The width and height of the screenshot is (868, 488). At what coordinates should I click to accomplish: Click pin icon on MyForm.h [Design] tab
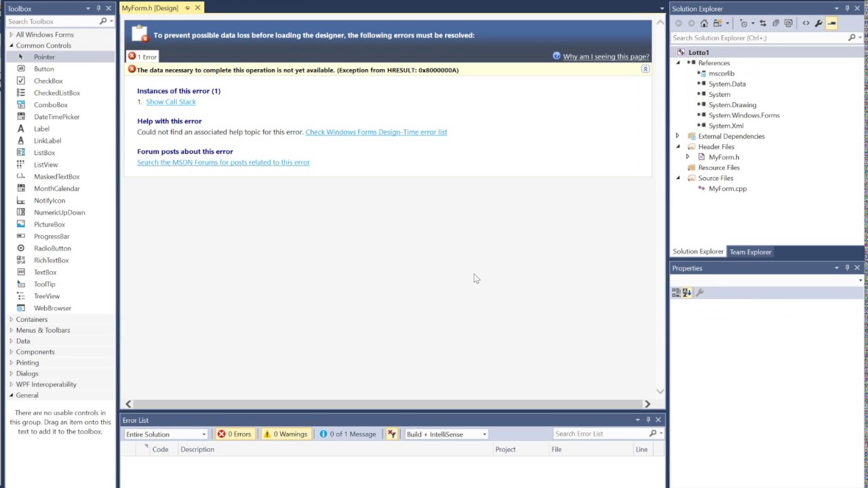[x=187, y=8]
